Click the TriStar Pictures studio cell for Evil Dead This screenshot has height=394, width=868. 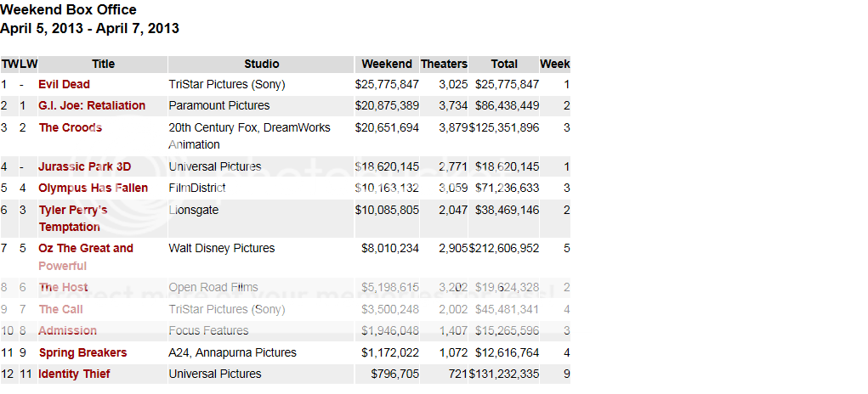pyautogui.click(x=227, y=84)
